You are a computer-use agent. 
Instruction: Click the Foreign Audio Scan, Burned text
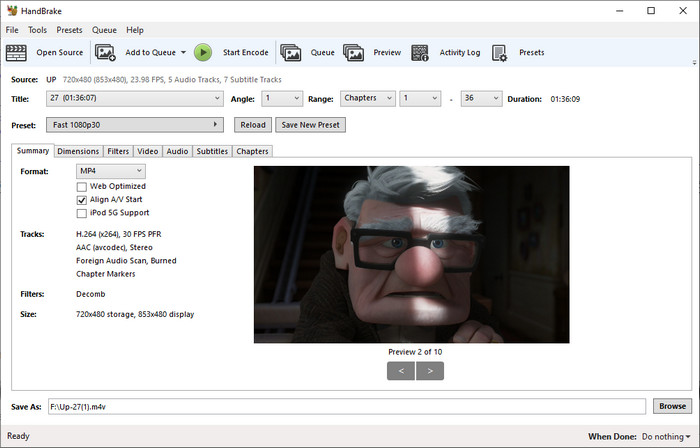point(126,261)
